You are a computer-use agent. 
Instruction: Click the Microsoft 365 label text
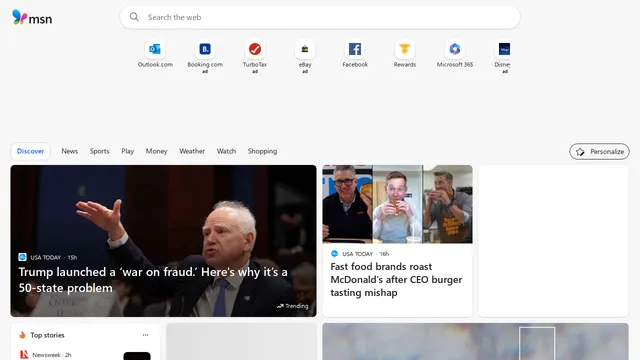(455, 64)
